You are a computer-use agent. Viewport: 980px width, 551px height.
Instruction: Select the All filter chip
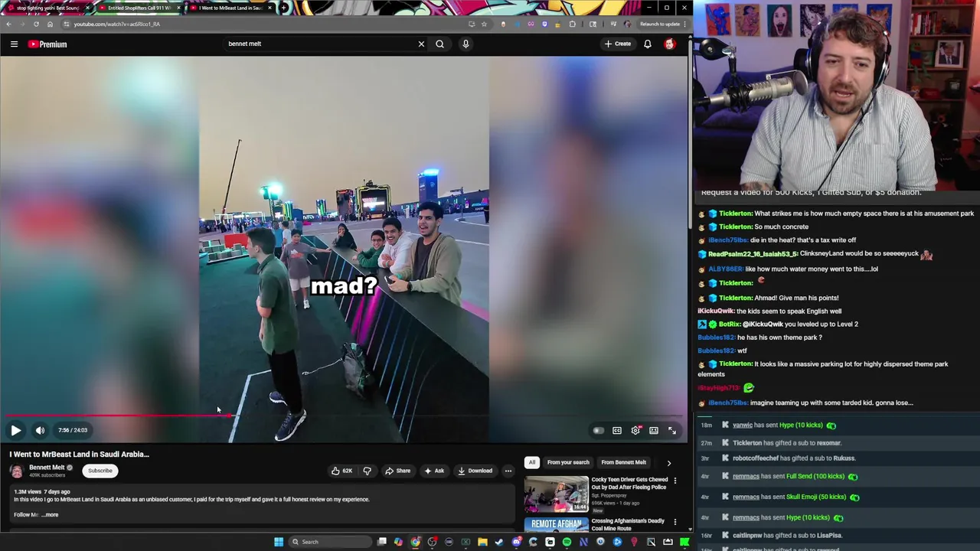[531, 462]
